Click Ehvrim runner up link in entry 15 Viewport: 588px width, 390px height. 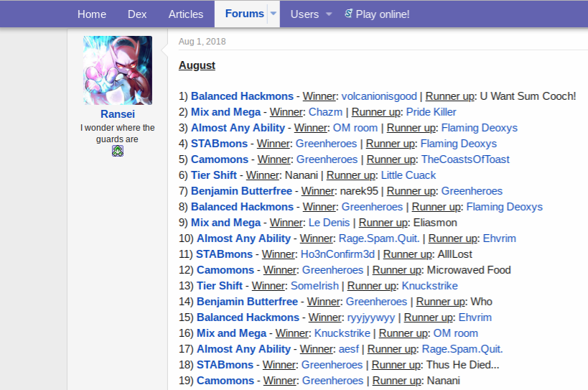pyautogui.click(x=475, y=317)
